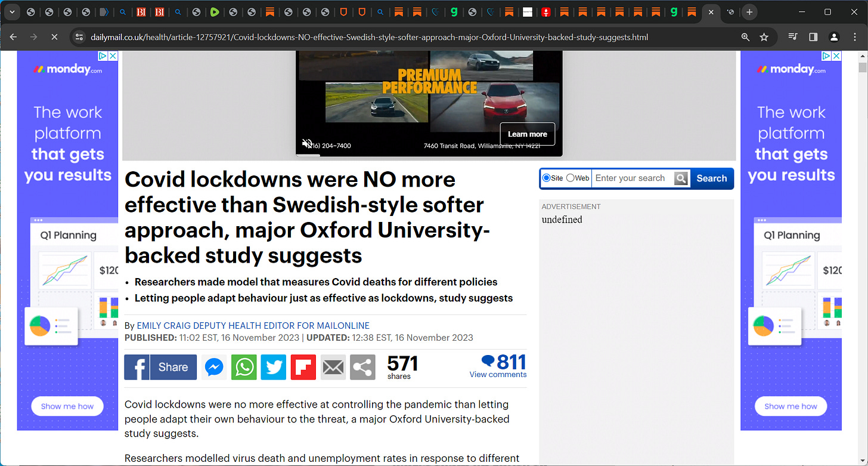Switch to the red microphone icon tab
The height and width of the screenshot is (466, 868).
545,12
